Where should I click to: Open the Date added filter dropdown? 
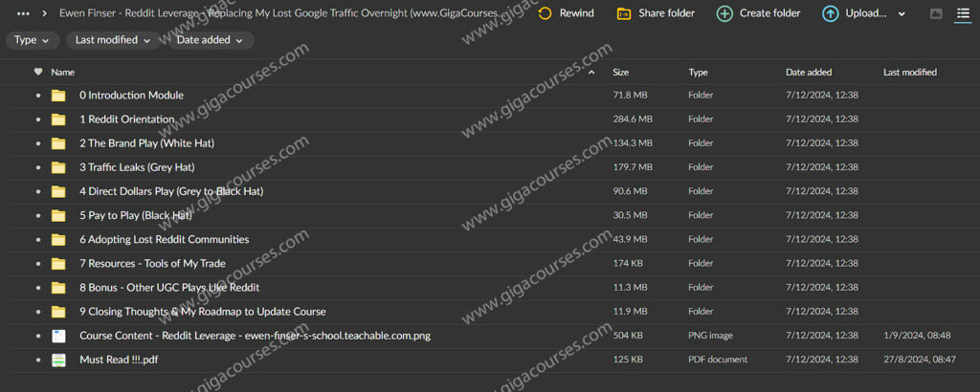coord(210,40)
